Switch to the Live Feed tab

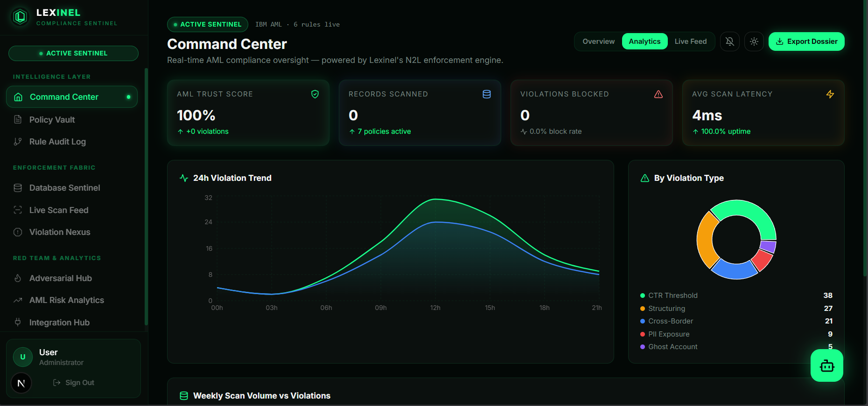click(x=690, y=41)
